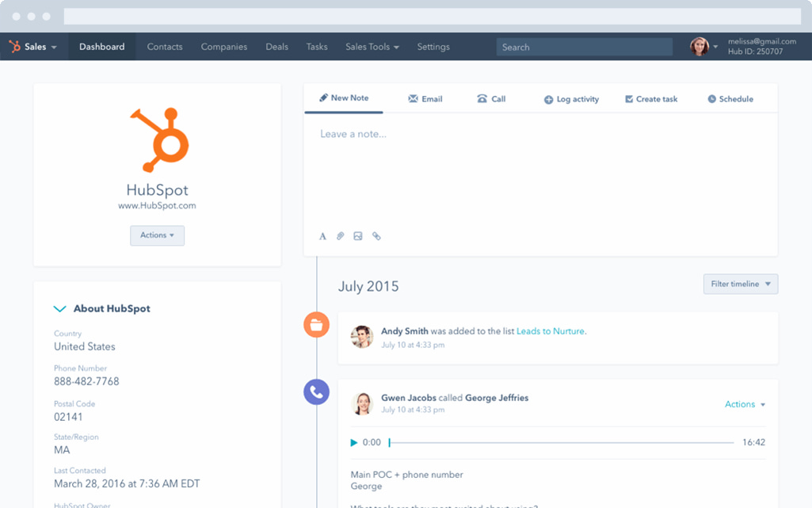This screenshot has height=508, width=812.
Task: Click the Log activity plus icon
Action: [548, 99]
